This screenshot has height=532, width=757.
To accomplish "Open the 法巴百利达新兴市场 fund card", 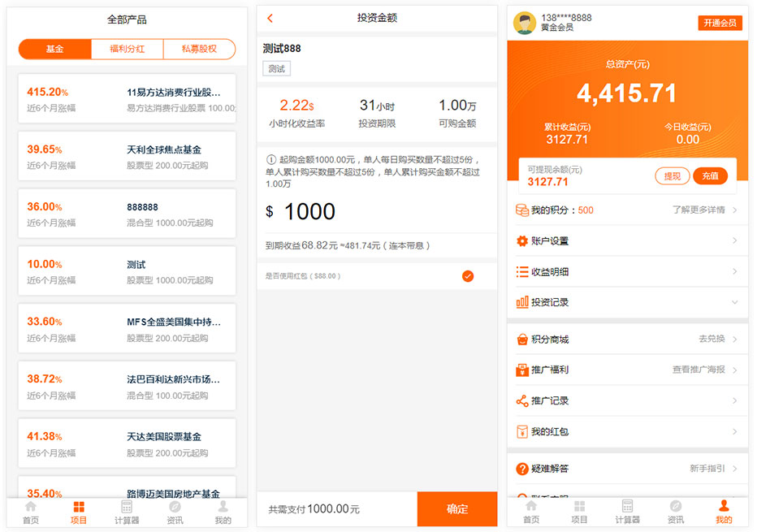I will tap(127, 386).
